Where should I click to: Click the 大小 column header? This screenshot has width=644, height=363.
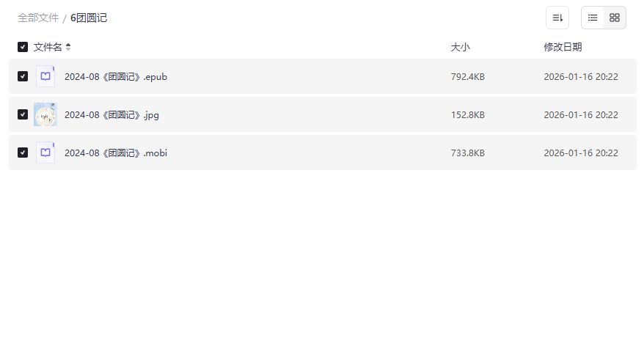click(x=460, y=47)
